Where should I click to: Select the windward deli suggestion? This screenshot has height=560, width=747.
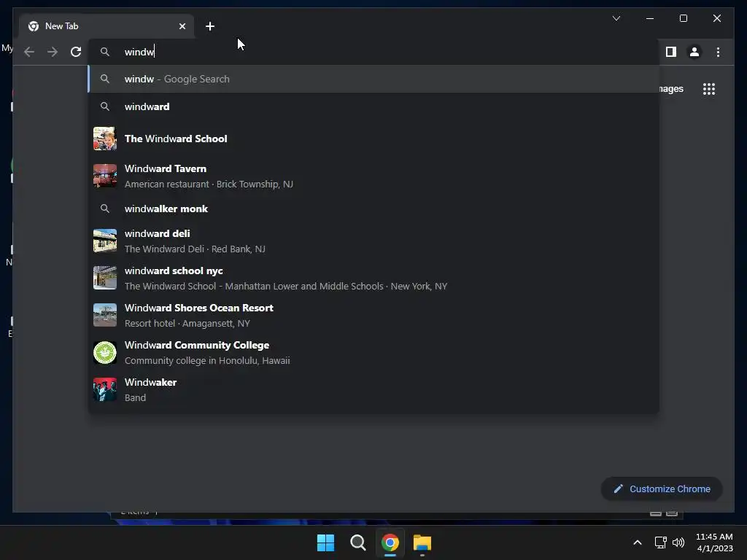pos(374,241)
